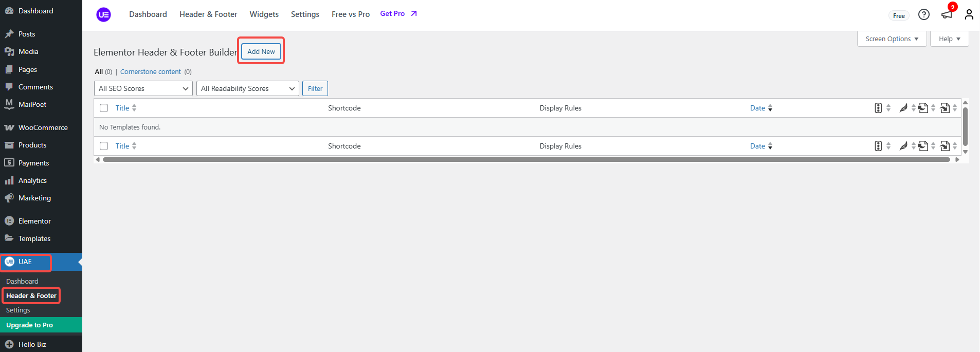Check the select-all checkbox in table header
Screen dimensions: 980x352
tap(104, 108)
